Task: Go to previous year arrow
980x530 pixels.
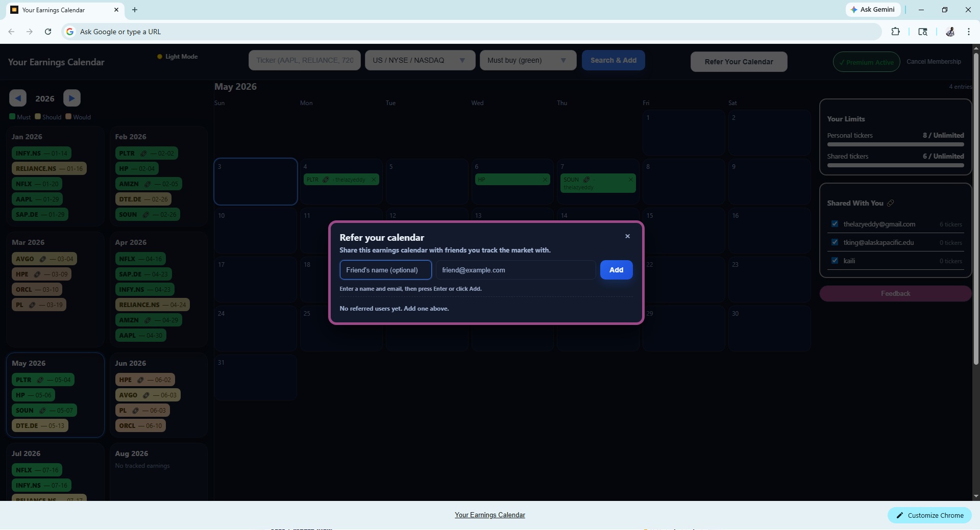Action: (x=18, y=98)
